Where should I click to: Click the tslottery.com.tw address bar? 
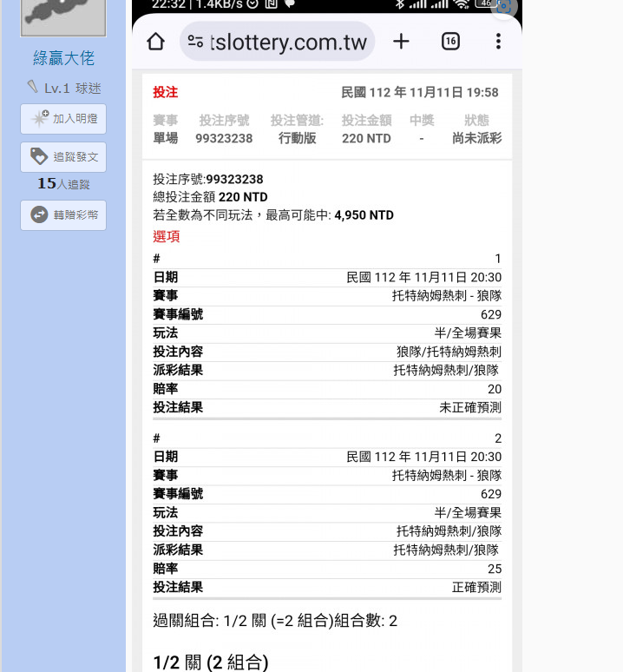pyautogui.click(x=278, y=42)
